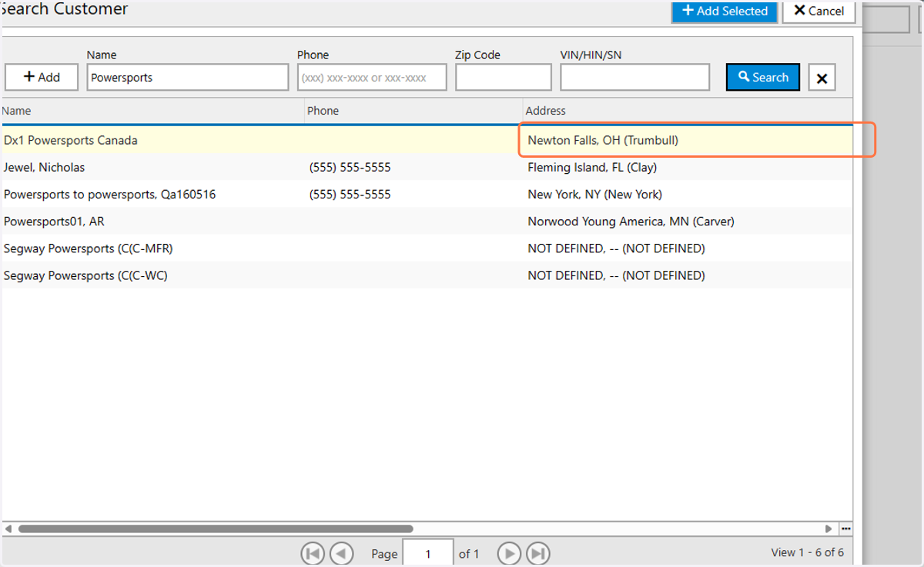Click Jewel, Nicholas phone number cell

(x=350, y=168)
